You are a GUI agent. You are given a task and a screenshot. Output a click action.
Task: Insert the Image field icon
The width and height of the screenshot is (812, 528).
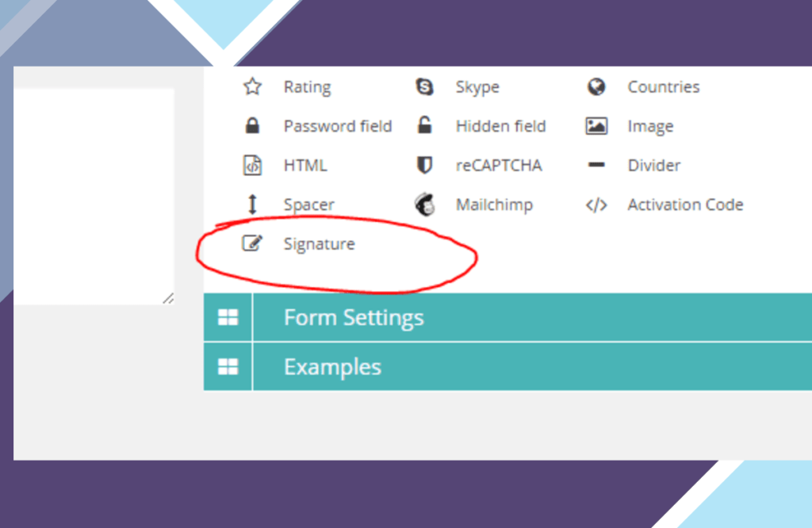tap(596, 126)
